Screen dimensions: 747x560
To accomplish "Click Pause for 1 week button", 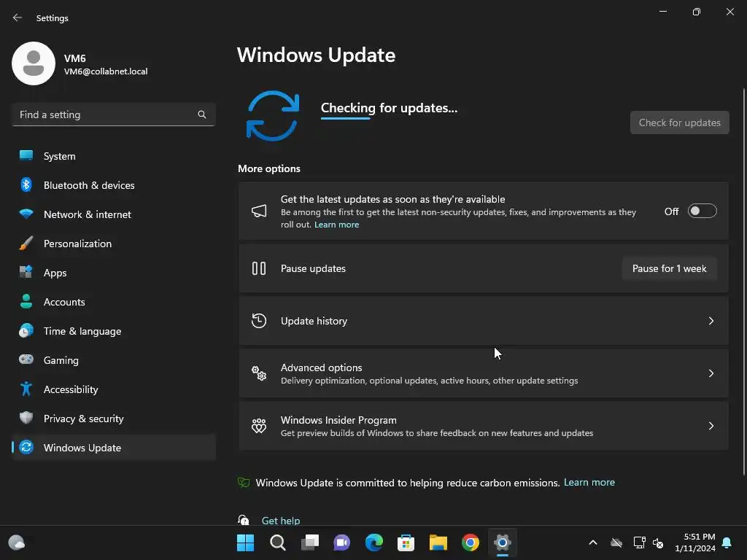I will tap(670, 268).
